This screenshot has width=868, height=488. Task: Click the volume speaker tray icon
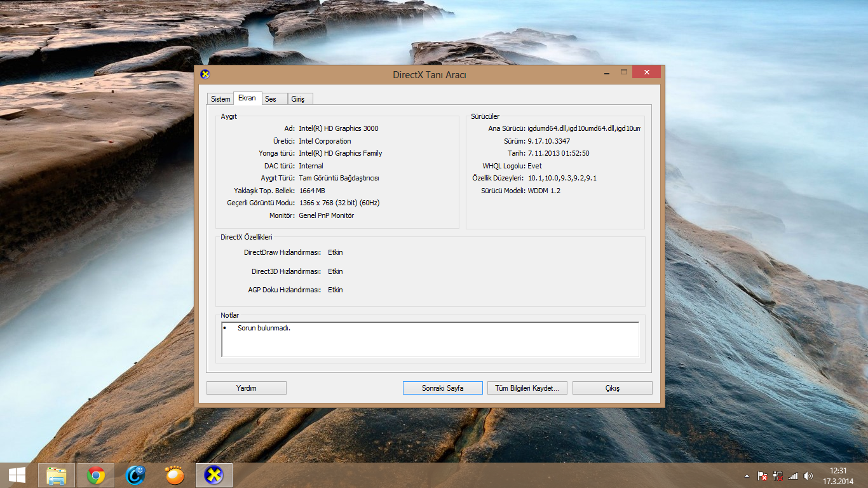pos(808,476)
